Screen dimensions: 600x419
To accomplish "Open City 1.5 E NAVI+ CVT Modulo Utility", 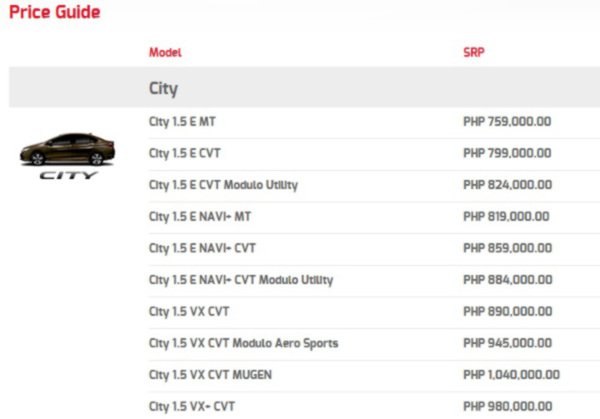I will coord(241,280).
